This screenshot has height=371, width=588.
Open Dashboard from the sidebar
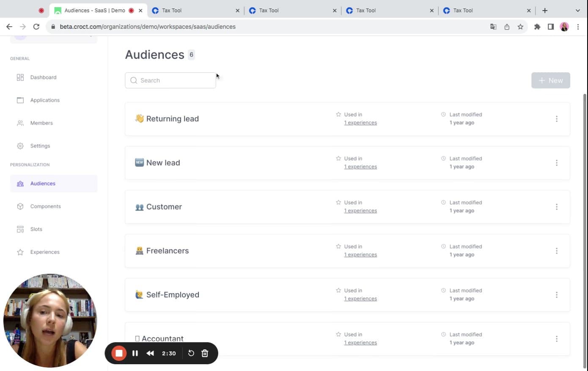tap(43, 78)
